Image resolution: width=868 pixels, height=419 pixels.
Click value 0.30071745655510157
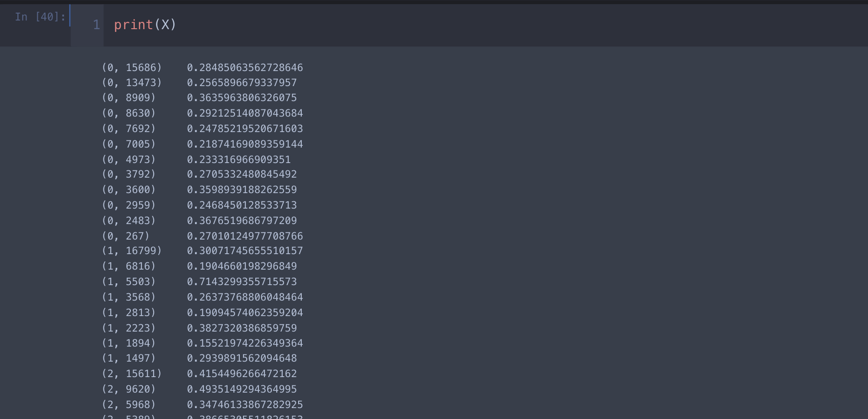245,251
